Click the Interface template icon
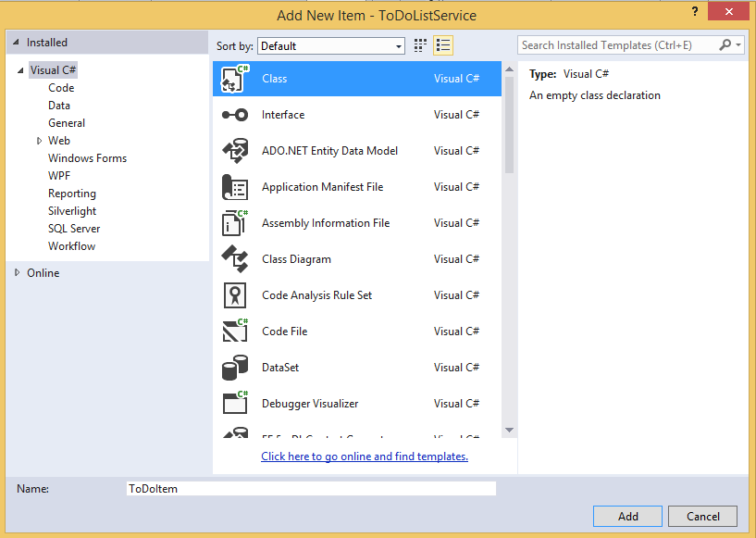Screen dimensions: 756x538 [x=235, y=115]
